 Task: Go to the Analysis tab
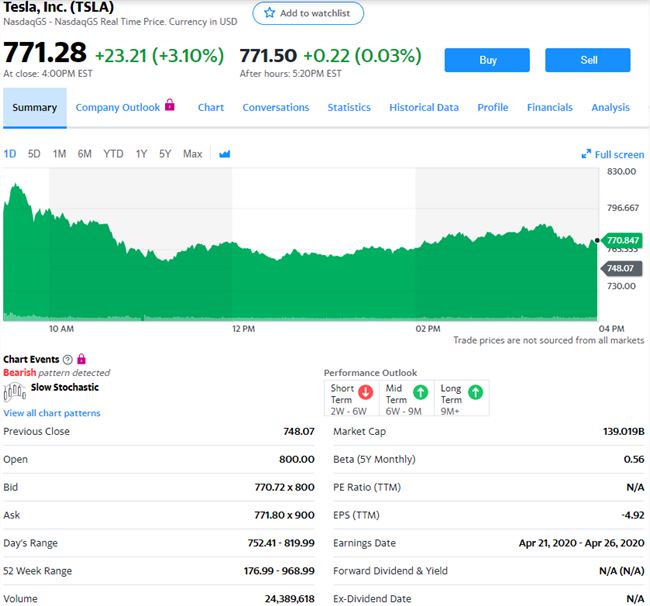coord(610,107)
